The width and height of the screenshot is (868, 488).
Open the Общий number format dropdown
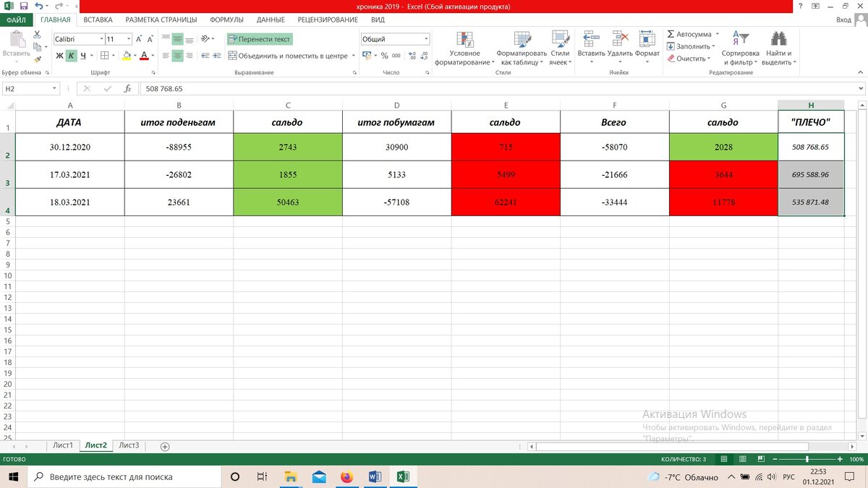coord(426,39)
